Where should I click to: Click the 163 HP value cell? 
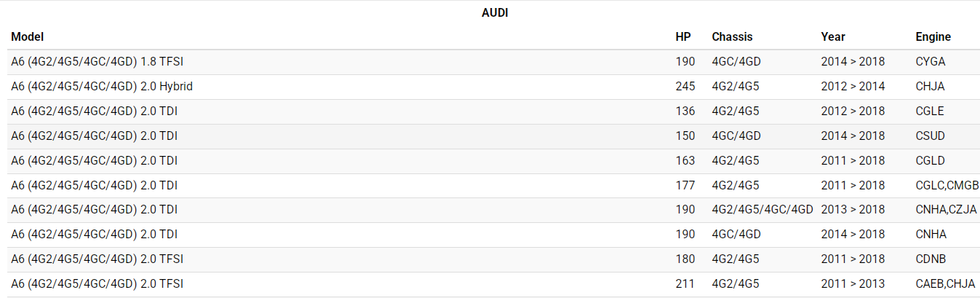click(x=685, y=161)
